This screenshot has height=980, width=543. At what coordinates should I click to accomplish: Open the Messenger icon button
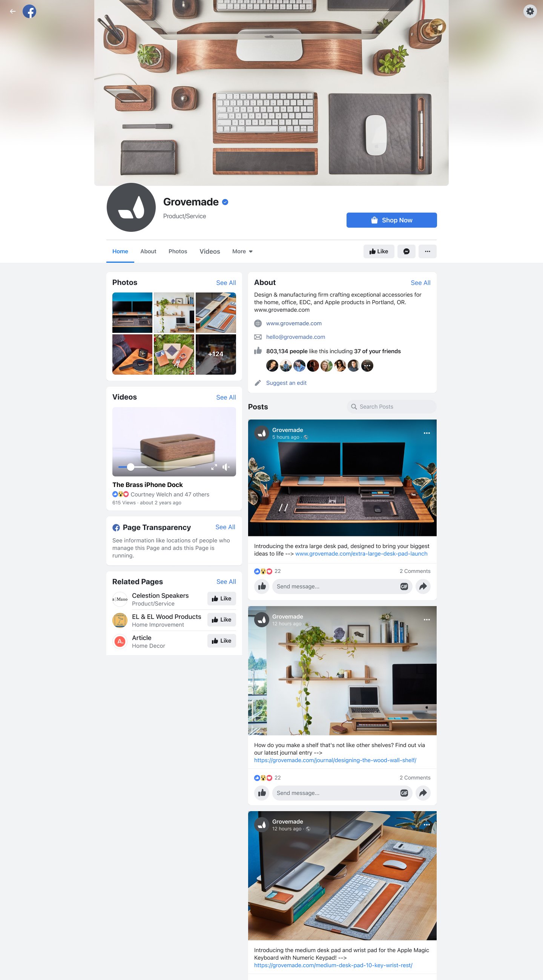point(406,251)
